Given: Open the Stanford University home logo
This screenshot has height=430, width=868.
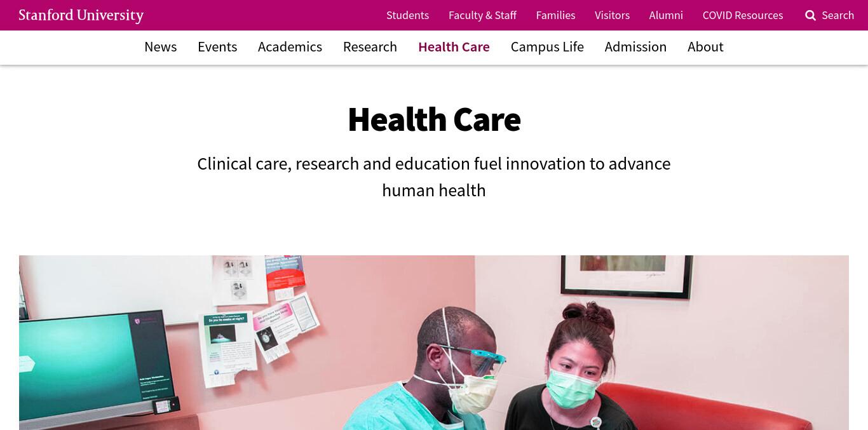Looking at the screenshot, I should [x=81, y=15].
